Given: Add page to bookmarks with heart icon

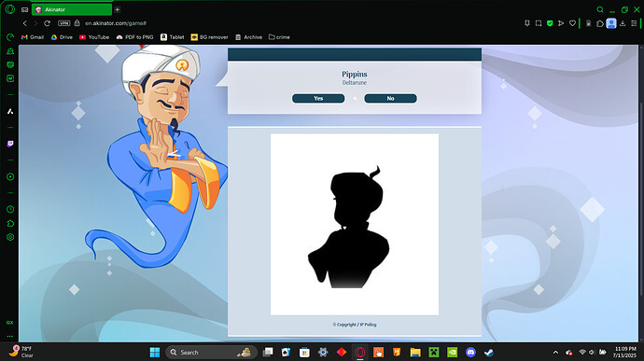Looking at the screenshot, I should coord(572,23).
